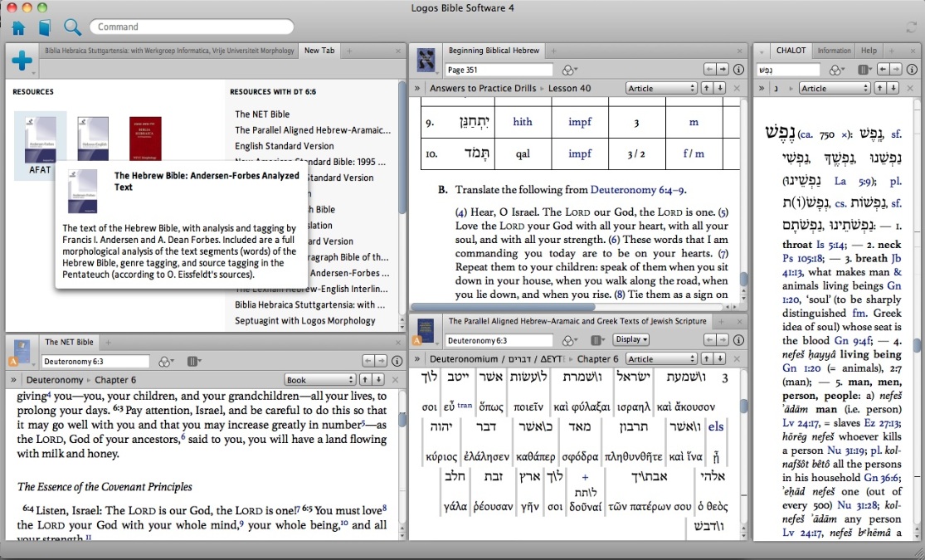Click Septuagint with Logos Morphology link
Screen dimensions: 925x560
click(304, 321)
